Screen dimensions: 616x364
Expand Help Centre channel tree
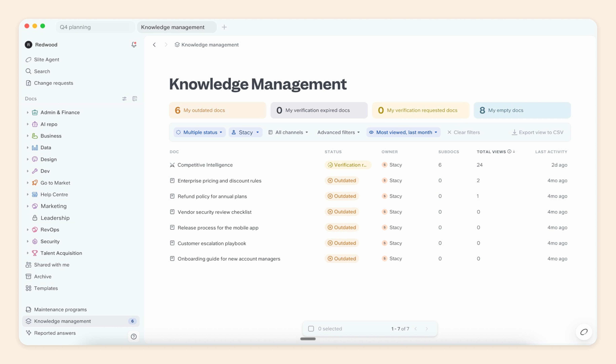(27, 194)
